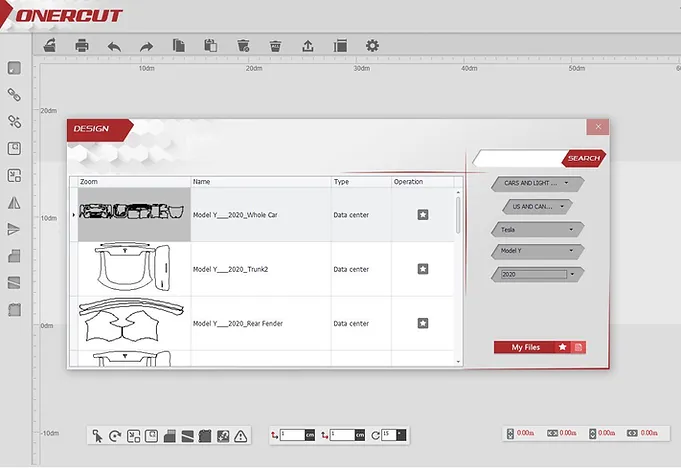Click the Operation column header
The width and height of the screenshot is (681, 468).
click(423, 182)
